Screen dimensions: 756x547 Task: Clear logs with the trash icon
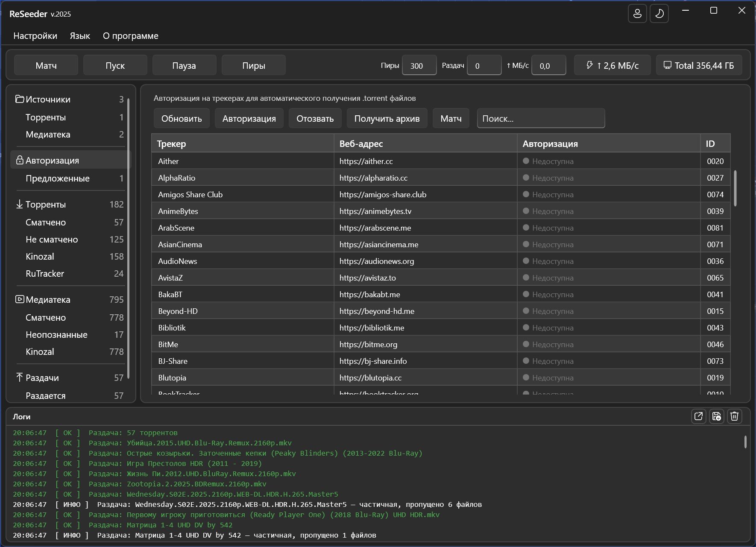point(734,416)
